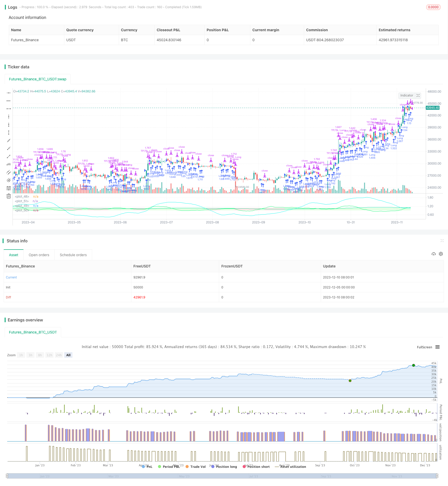Click the FullScreen button
This screenshot has width=448, height=486.
[424, 347]
